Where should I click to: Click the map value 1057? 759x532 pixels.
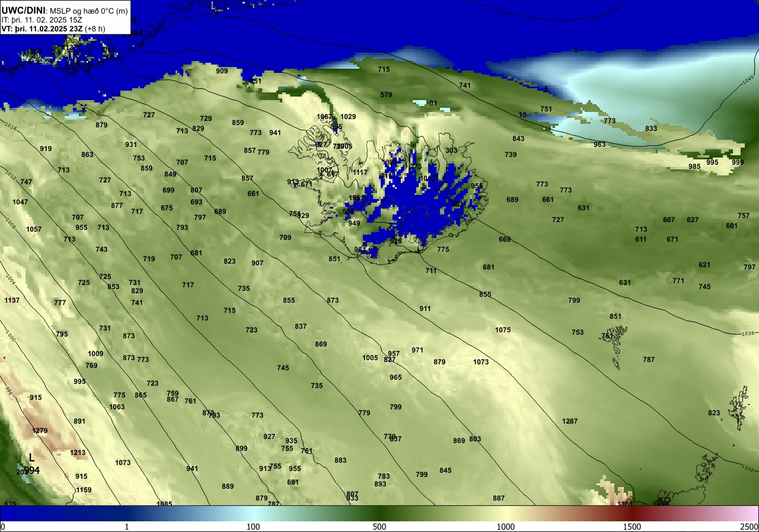point(34,229)
